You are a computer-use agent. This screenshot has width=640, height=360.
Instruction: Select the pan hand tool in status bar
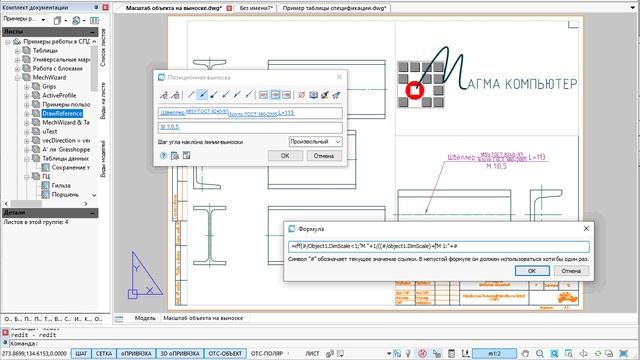coord(526,353)
